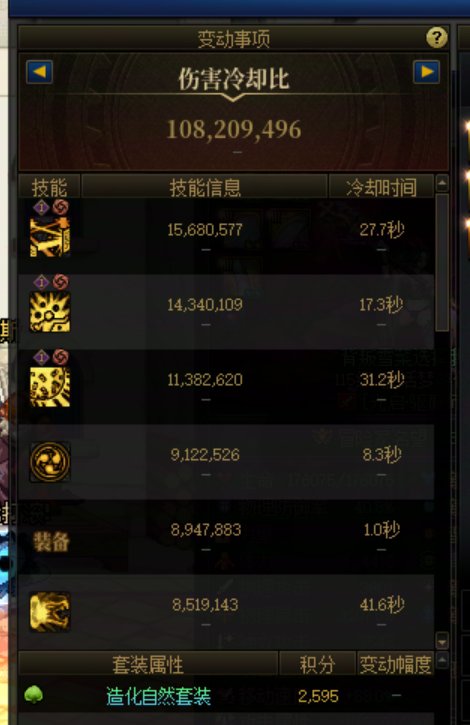Click the round swirl skill icon
470x725 pixels.
pos(50,461)
